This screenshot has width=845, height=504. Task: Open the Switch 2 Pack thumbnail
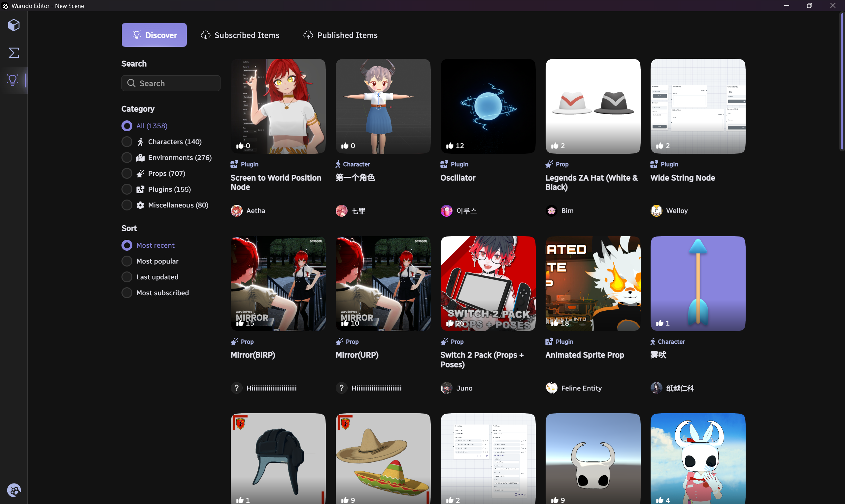pyautogui.click(x=488, y=284)
